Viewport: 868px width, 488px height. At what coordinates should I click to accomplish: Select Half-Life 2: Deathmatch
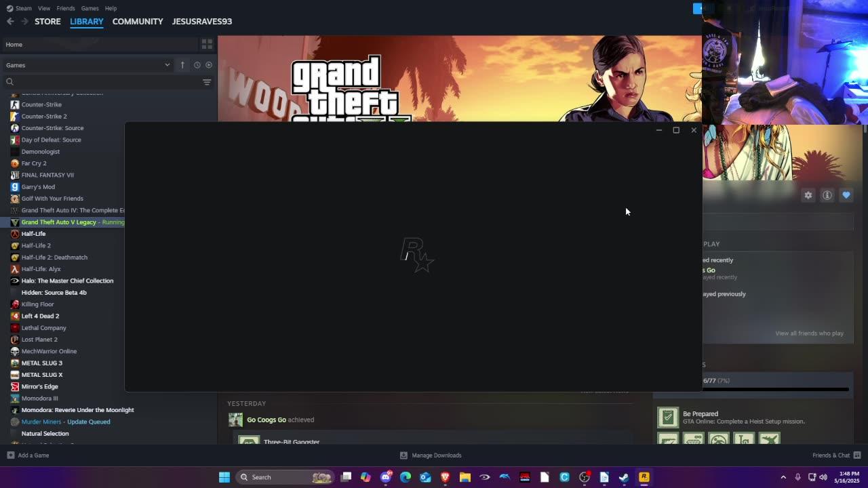tap(54, 258)
